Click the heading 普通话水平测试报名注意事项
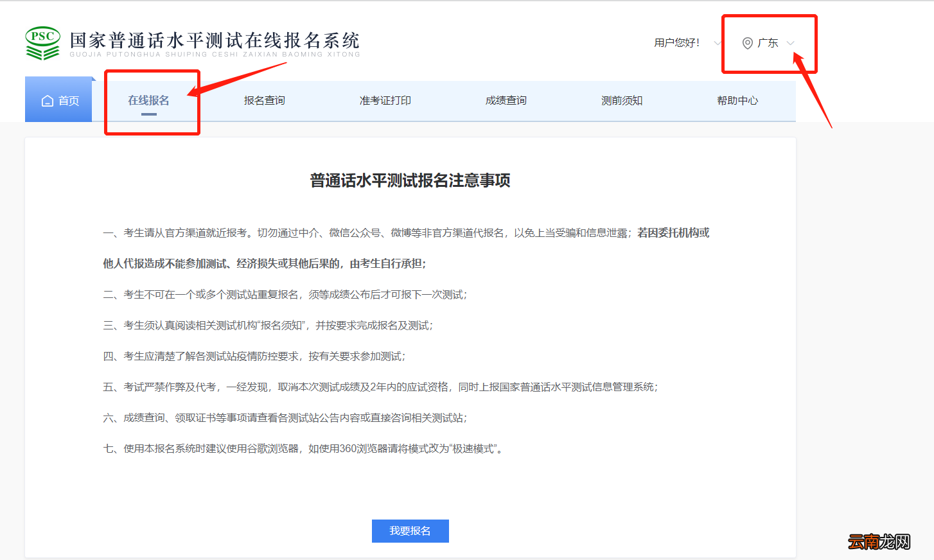 click(410, 180)
